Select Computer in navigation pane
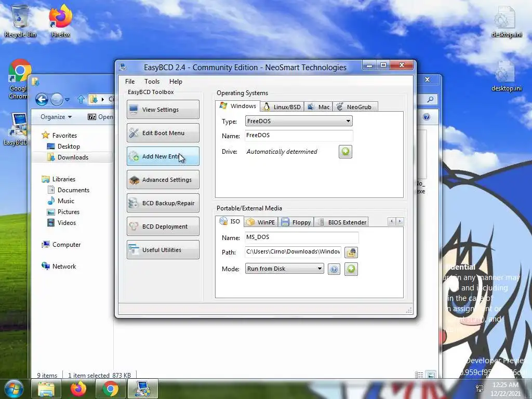This screenshot has width=532, height=399. click(x=61, y=245)
